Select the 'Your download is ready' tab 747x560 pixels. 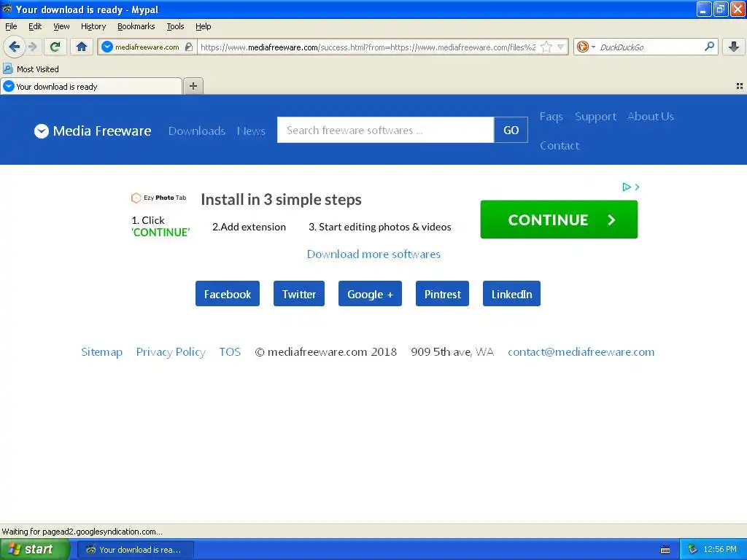[x=91, y=86]
